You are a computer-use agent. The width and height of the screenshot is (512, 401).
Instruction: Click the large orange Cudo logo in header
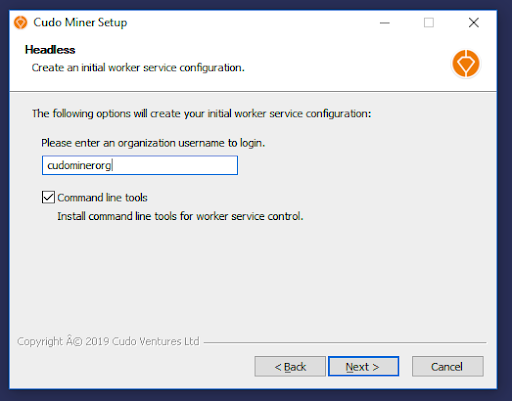466,63
